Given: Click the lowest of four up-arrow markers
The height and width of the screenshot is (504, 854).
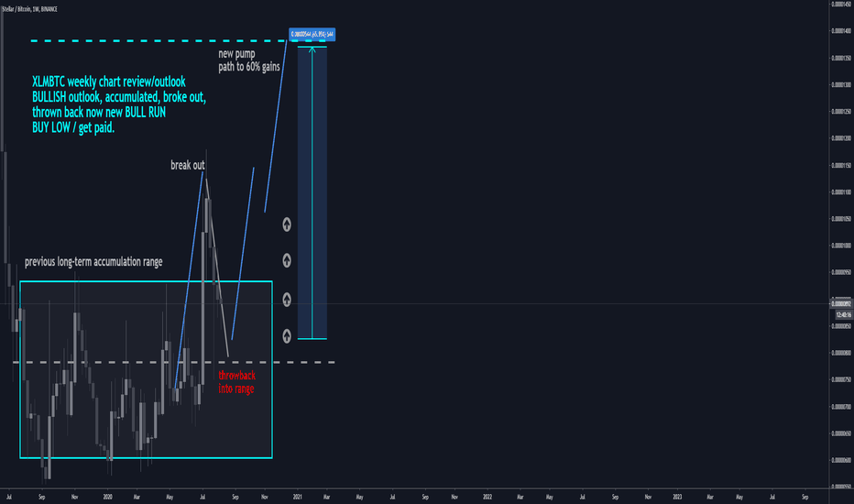Looking at the screenshot, I should pos(287,336).
